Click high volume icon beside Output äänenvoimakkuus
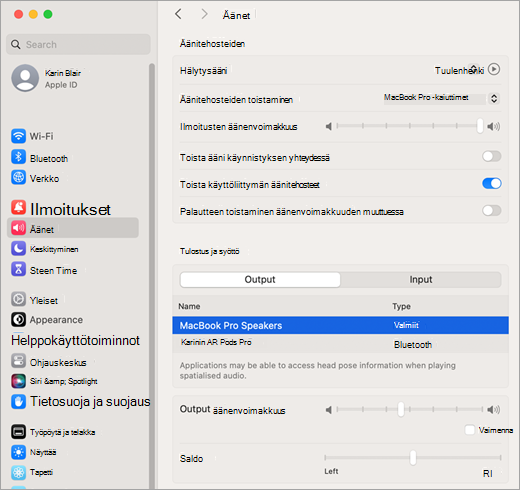 pos(494,410)
